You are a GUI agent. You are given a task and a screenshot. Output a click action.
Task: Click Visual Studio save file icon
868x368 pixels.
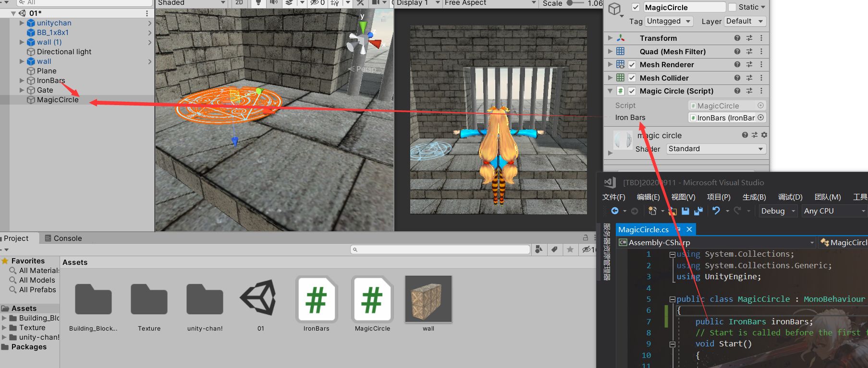click(x=685, y=211)
